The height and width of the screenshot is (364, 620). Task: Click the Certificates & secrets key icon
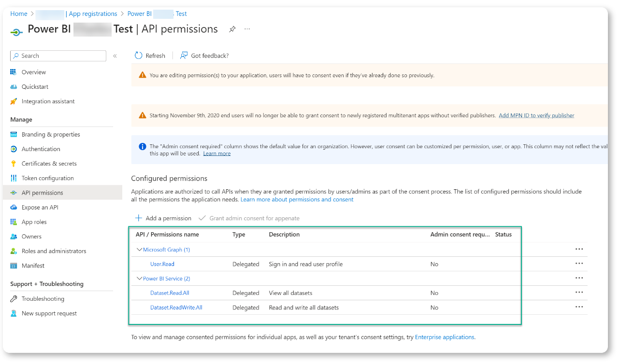[14, 164]
